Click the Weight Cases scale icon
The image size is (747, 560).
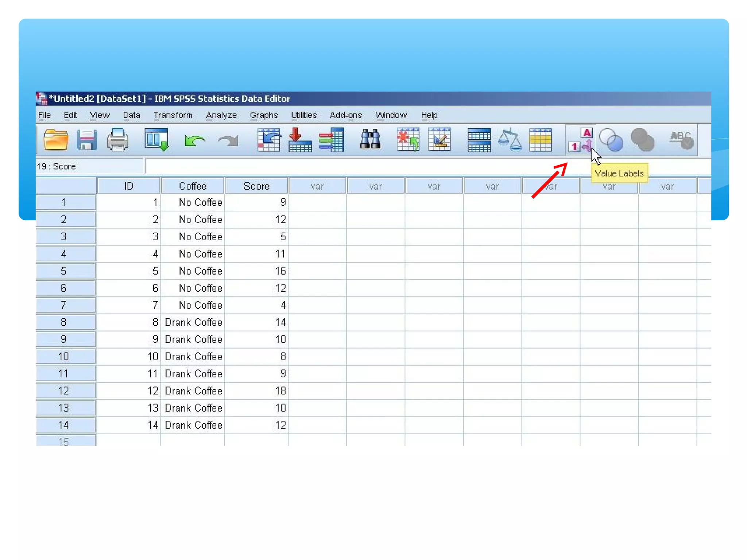click(x=510, y=140)
